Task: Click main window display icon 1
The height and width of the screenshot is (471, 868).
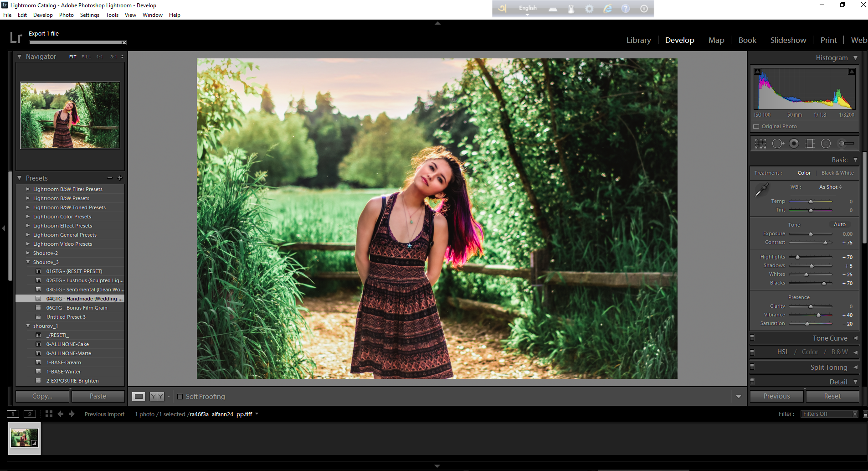Action: (13, 414)
